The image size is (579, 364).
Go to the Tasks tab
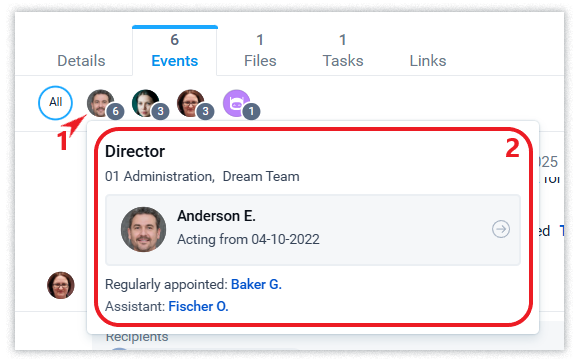343,51
